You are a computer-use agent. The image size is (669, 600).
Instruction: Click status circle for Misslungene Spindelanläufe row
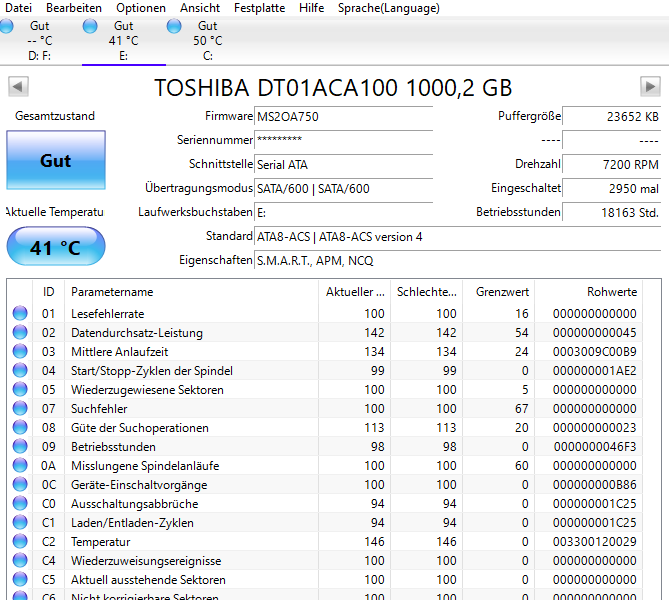pos(20,465)
